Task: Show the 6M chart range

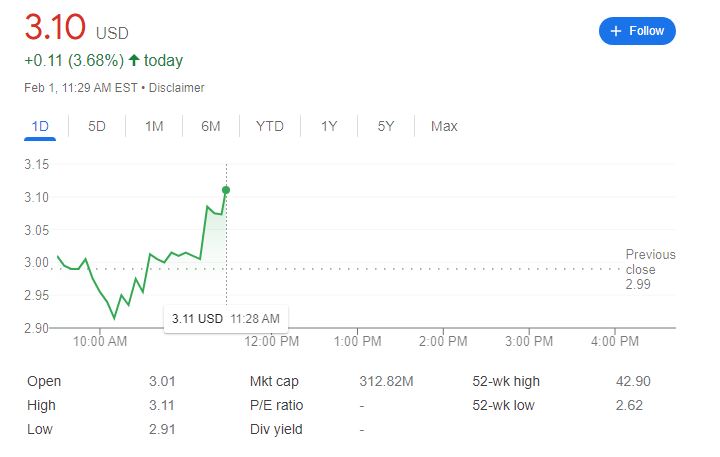Action: pyautogui.click(x=210, y=126)
